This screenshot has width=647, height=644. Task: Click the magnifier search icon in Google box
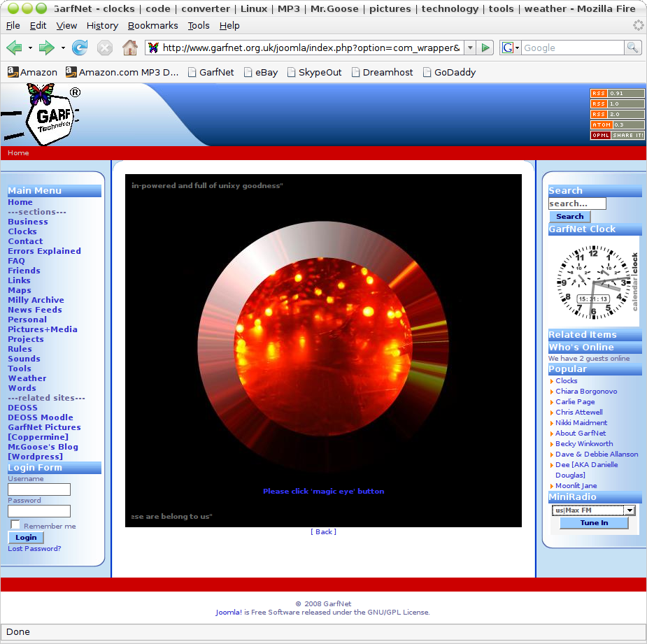(632, 48)
